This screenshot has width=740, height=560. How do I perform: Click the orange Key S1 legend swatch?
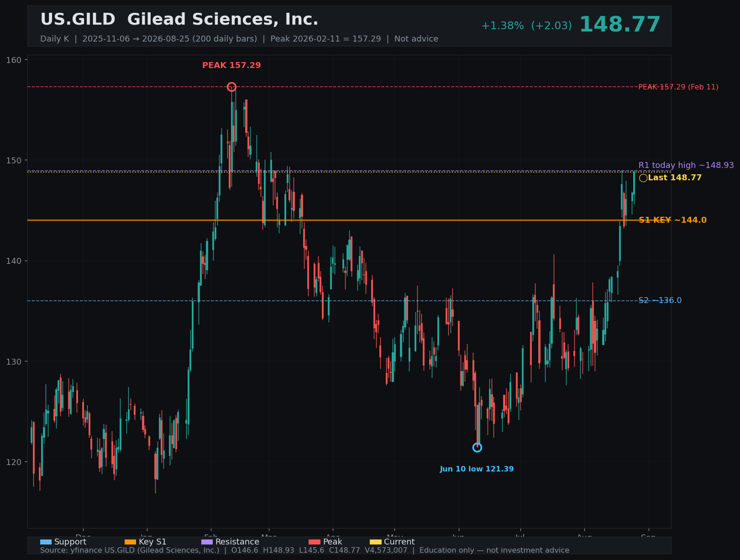point(130,542)
